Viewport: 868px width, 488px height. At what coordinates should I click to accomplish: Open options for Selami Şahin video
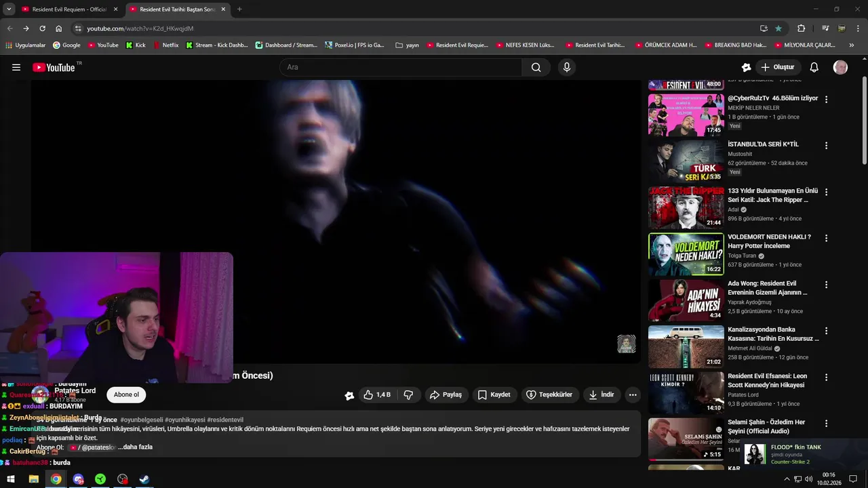click(x=826, y=423)
